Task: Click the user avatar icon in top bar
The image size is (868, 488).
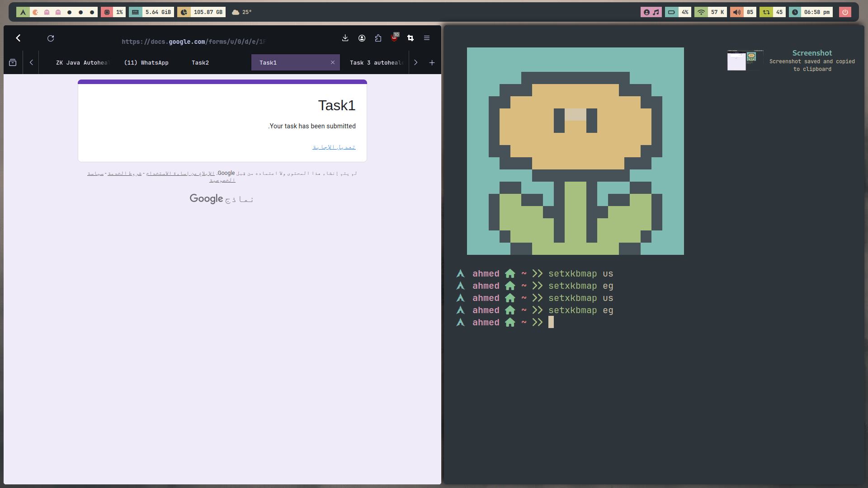Action: point(646,12)
